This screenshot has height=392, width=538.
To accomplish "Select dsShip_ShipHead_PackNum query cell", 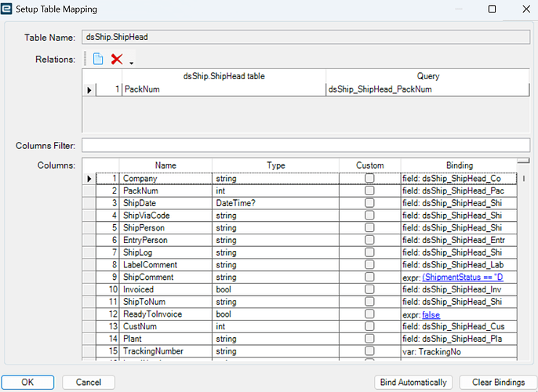I will (x=428, y=89).
